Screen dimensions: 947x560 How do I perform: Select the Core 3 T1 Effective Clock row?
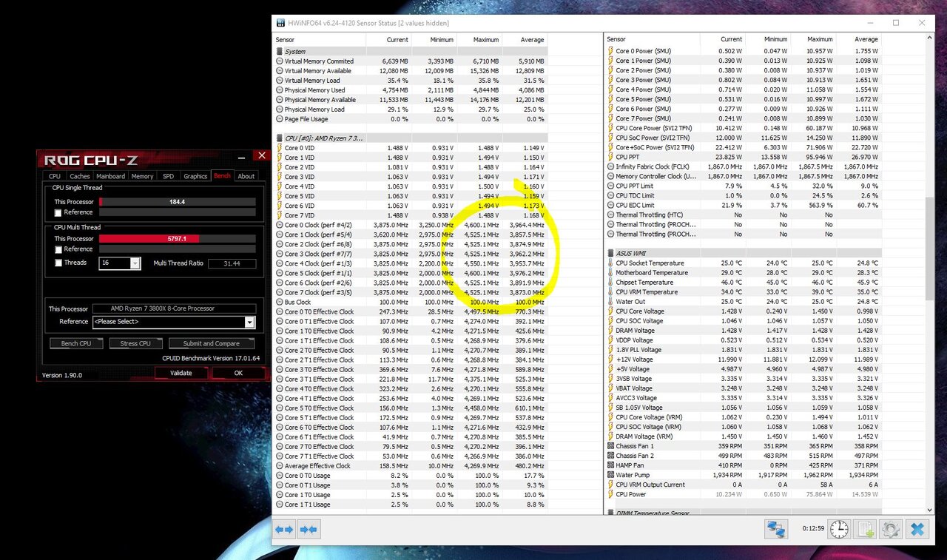click(411, 379)
